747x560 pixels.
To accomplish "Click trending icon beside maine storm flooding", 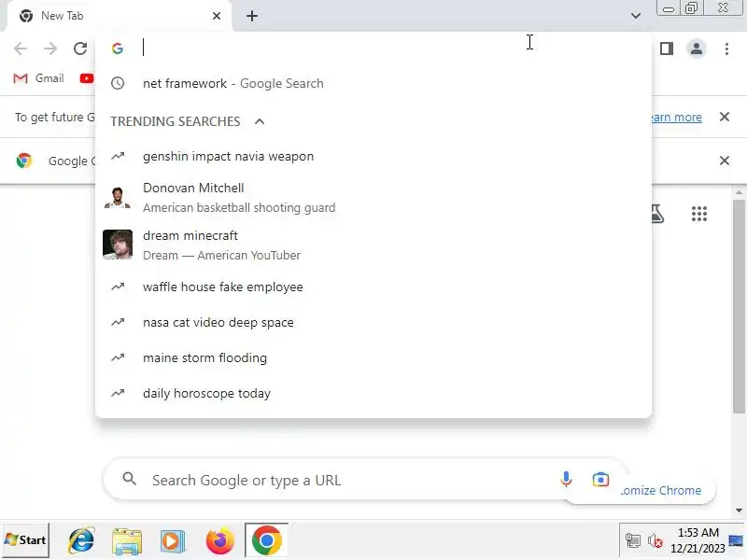I will click(118, 357).
